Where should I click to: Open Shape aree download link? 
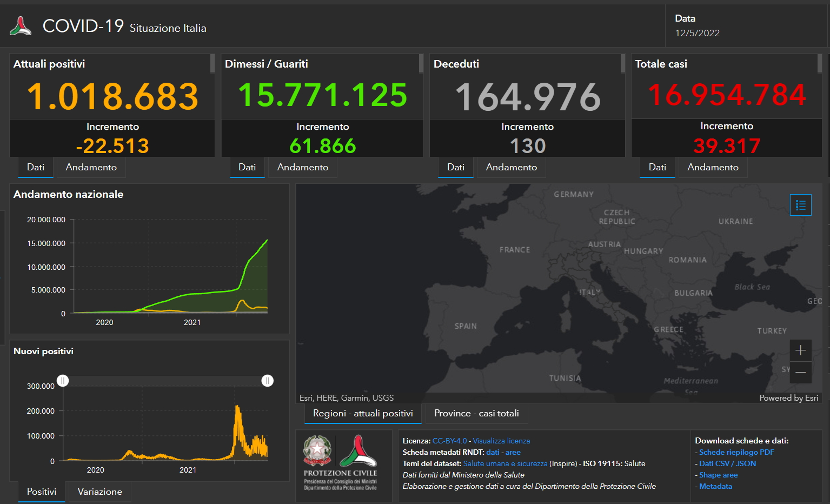point(718,475)
